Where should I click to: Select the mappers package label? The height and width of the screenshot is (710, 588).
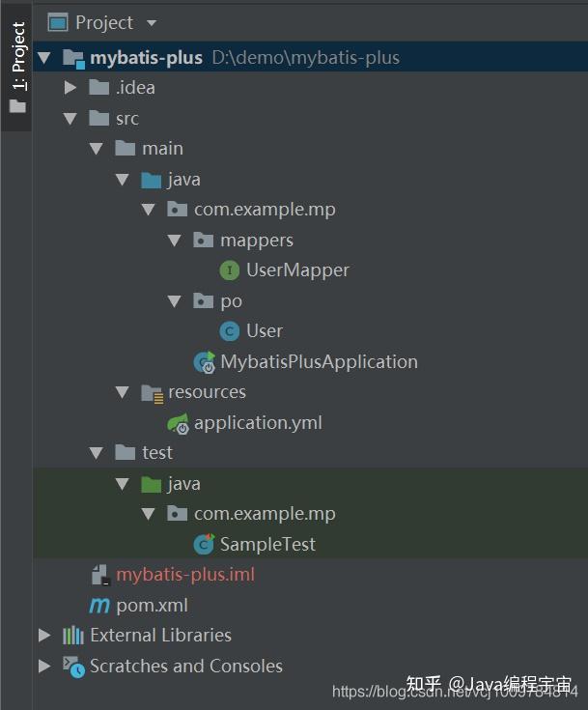[257, 241]
